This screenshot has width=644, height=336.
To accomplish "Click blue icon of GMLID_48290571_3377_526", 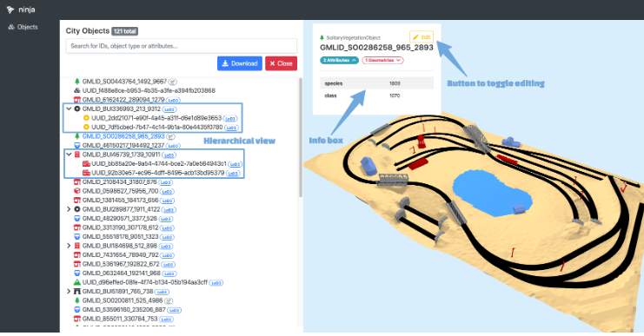I will [76, 218].
